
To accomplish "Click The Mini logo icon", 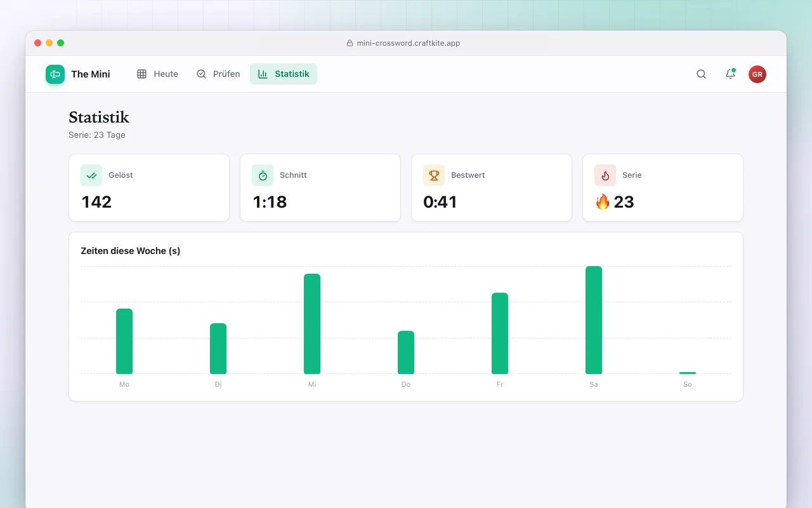I will pos(55,74).
